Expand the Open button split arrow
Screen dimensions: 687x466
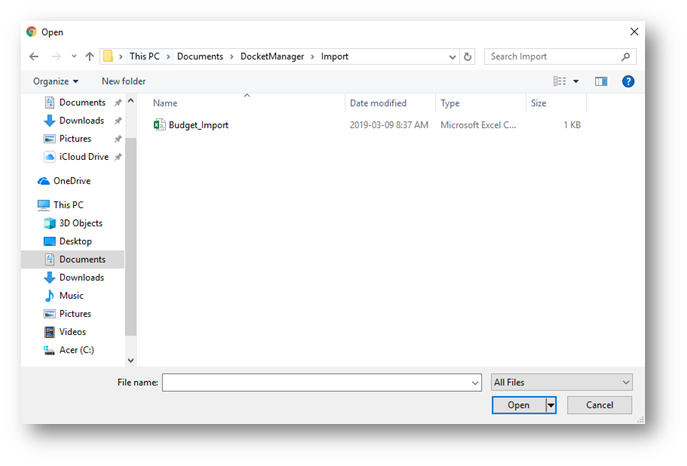click(551, 406)
